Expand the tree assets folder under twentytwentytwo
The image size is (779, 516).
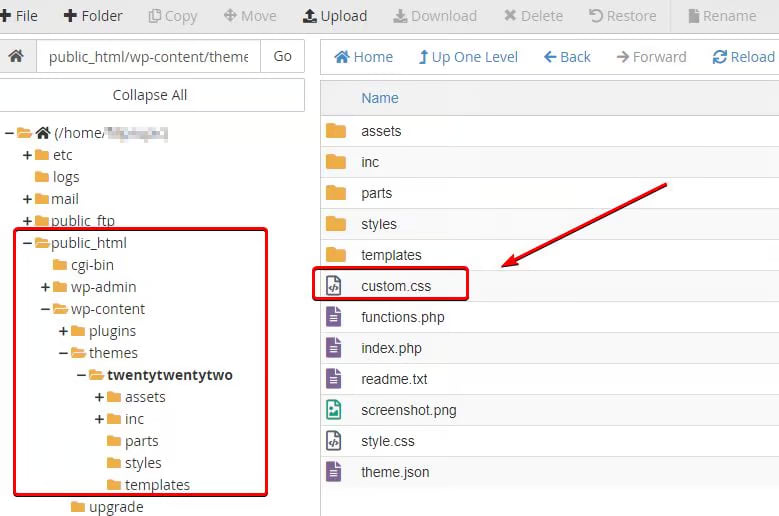tap(99, 397)
